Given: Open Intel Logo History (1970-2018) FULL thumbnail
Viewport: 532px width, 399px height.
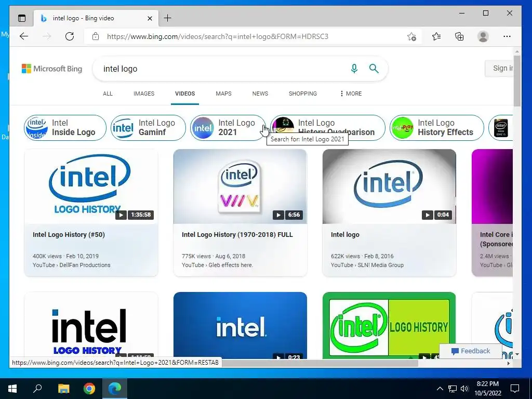Looking at the screenshot, I should [240, 187].
